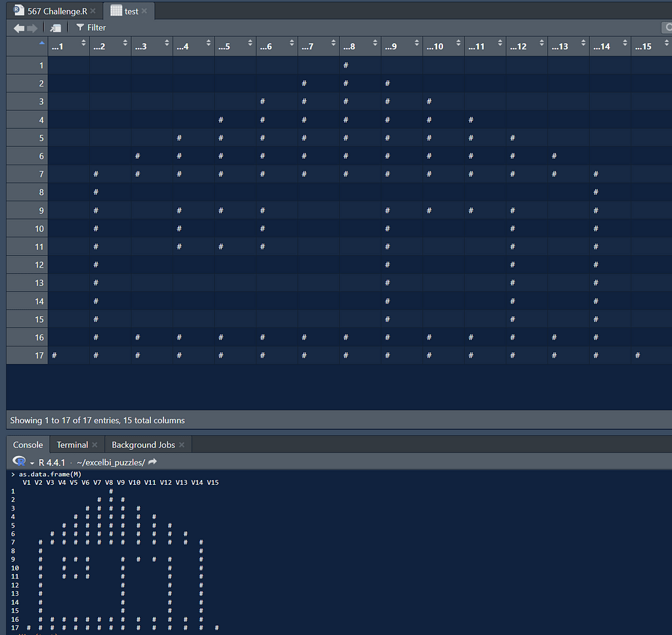
Task: Close the Background Jobs tab
Action: pos(182,445)
